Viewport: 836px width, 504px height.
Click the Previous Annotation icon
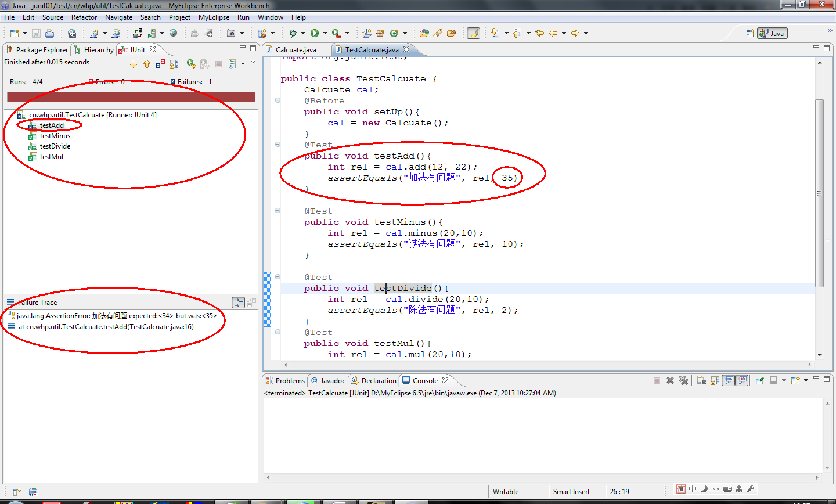517,33
